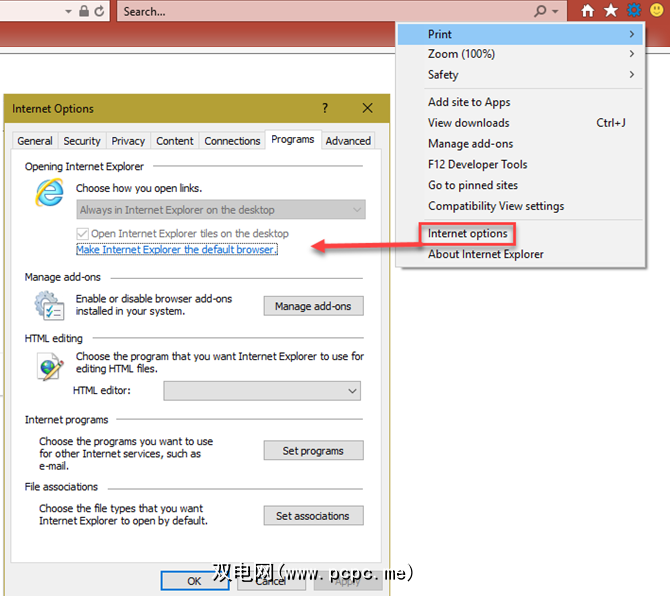Image resolution: width=670 pixels, height=596 pixels.
Task: Switch to the Connections tab
Action: 232,141
